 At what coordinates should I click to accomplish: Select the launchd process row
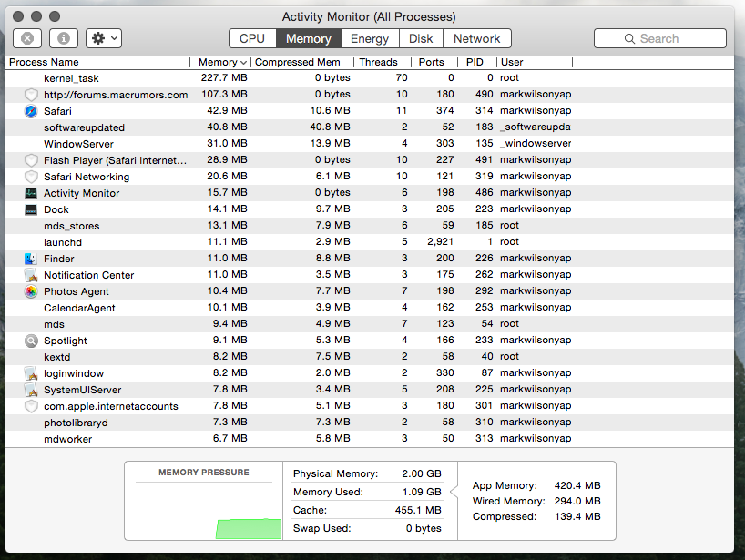point(370,242)
